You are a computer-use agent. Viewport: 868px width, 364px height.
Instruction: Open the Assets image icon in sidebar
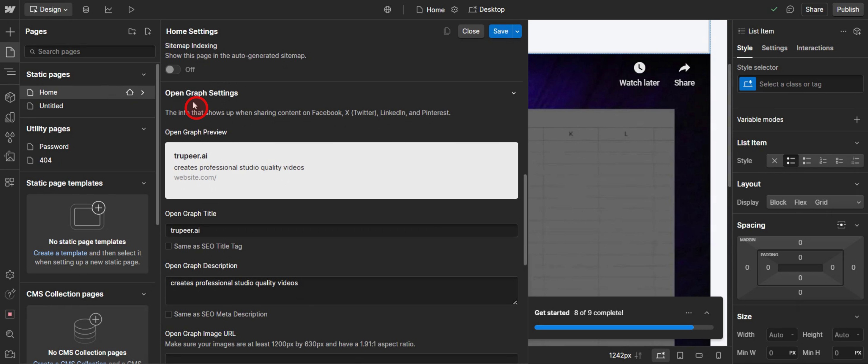(10, 156)
